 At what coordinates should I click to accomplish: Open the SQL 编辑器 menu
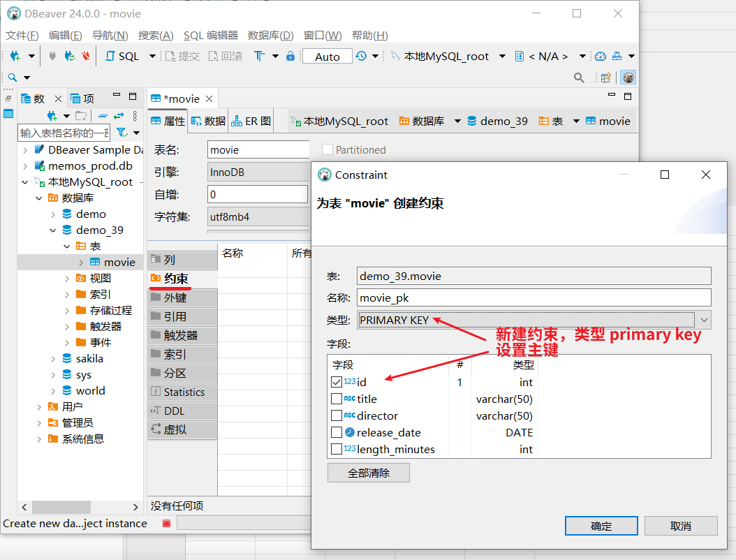211,36
